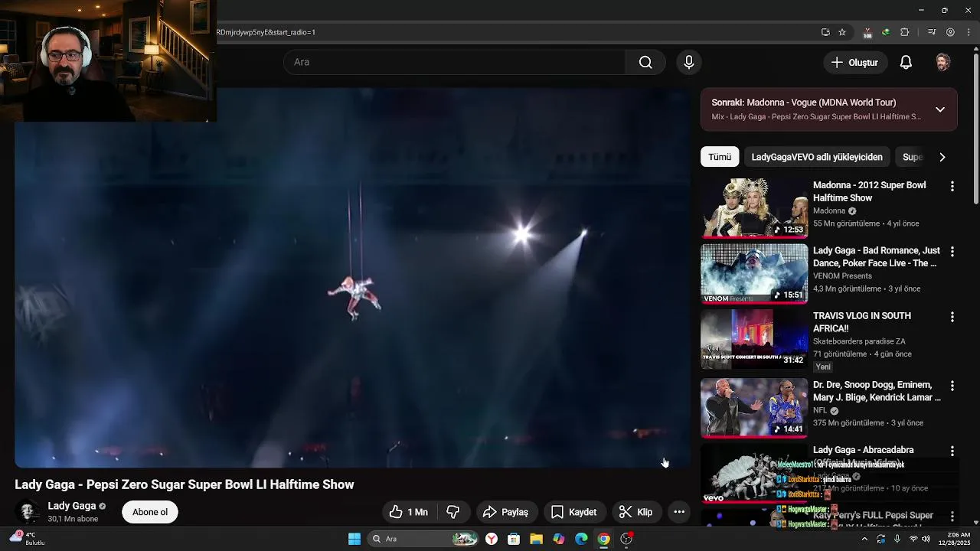Screen dimensions: 980x551
Task: Click title 'Dr. Dre, Snoop Dogg, Eminem'
Action: pyautogui.click(x=877, y=391)
